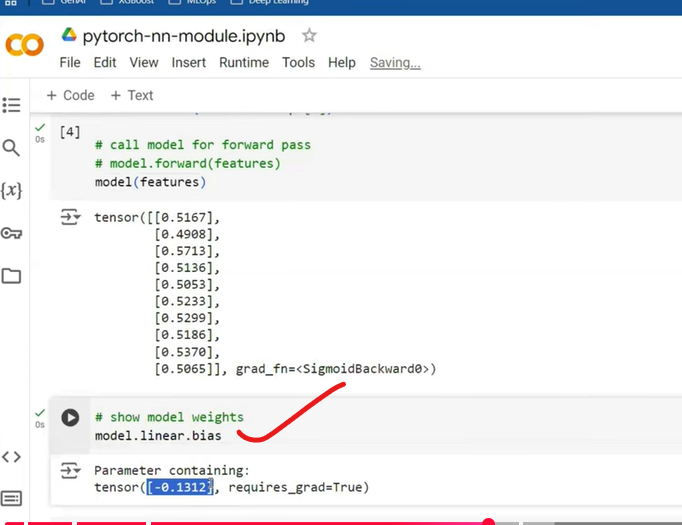
Task: Click the pytorch-nn-module.ipynb notebook title
Action: (x=183, y=36)
